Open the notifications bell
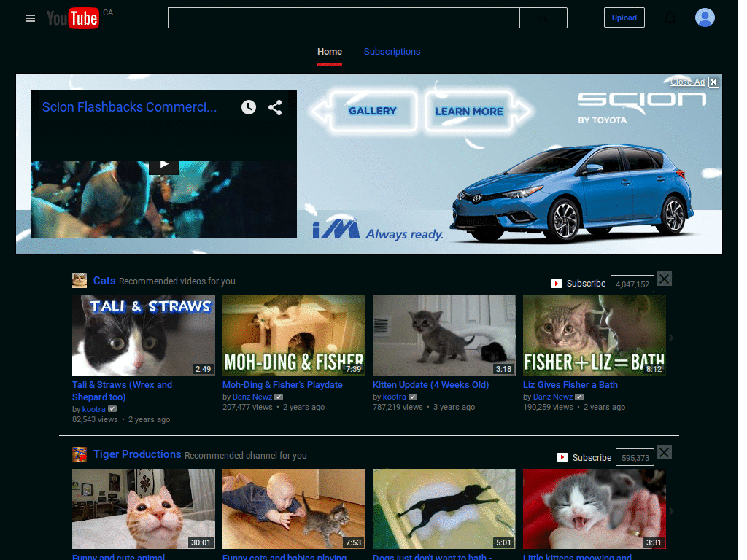Screen dimensions: 747x560 670,18
